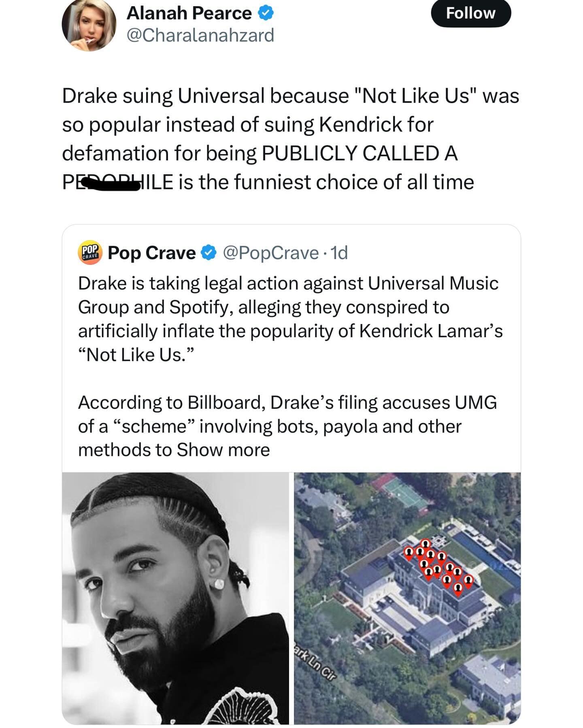Open the 1d timestamp on quoted post
583x728 pixels.
click(x=339, y=253)
